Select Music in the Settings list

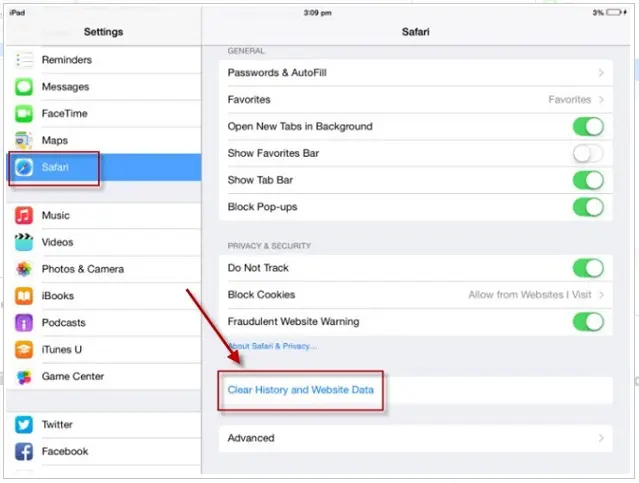[104, 216]
